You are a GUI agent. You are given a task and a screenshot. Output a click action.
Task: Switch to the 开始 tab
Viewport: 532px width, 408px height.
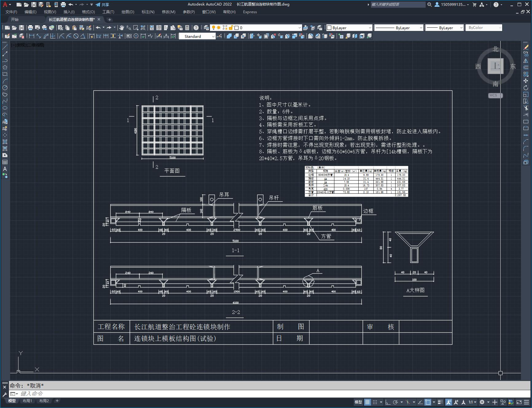[x=15, y=19]
